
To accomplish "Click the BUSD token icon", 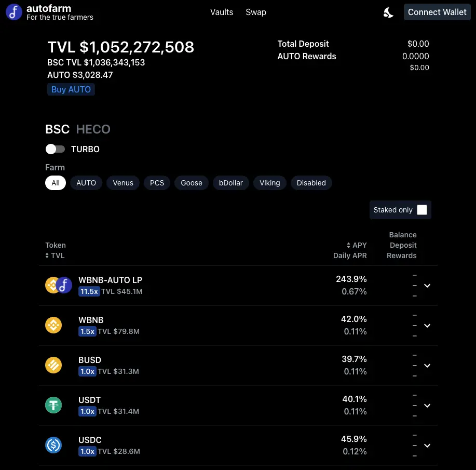I will [x=53, y=365].
